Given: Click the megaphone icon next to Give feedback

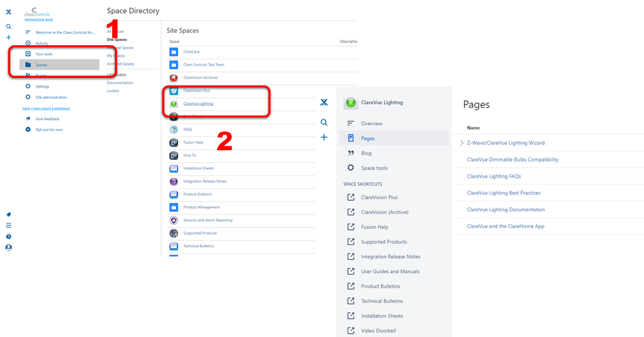Looking at the screenshot, I should [28, 119].
